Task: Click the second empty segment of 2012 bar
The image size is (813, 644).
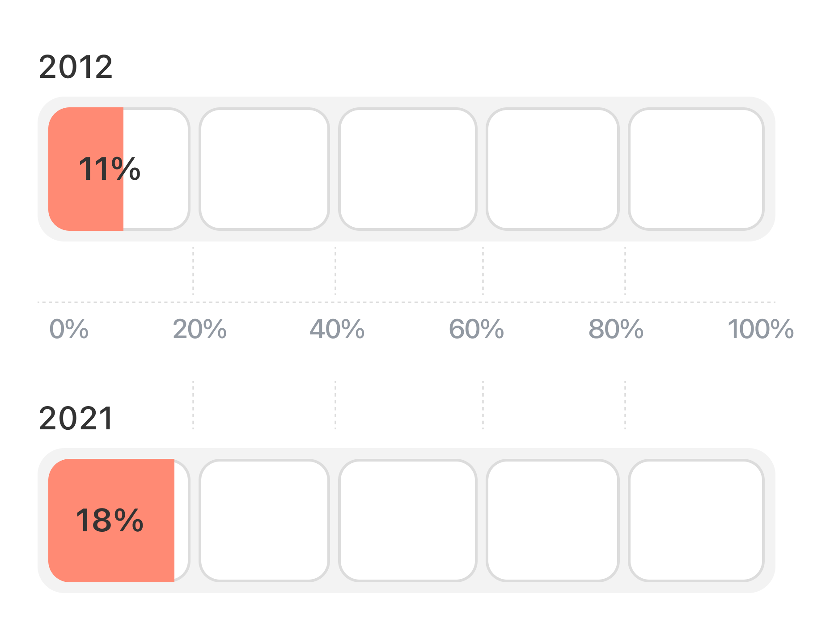Action: [264, 169]
